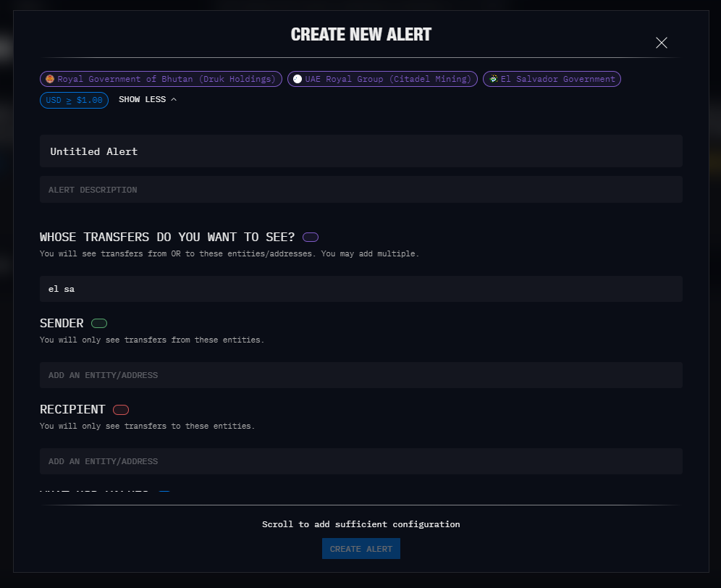The width and height of the screenshot is (721, 588).
Task: Click the ALERT DESCRIPTION field
Action: (360, 189)
